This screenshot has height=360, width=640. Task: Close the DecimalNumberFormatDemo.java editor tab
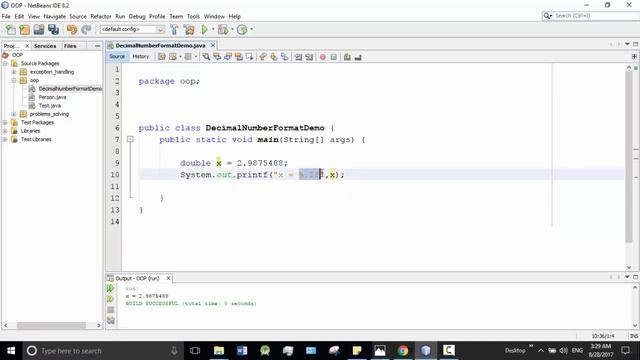pos(213,45)
